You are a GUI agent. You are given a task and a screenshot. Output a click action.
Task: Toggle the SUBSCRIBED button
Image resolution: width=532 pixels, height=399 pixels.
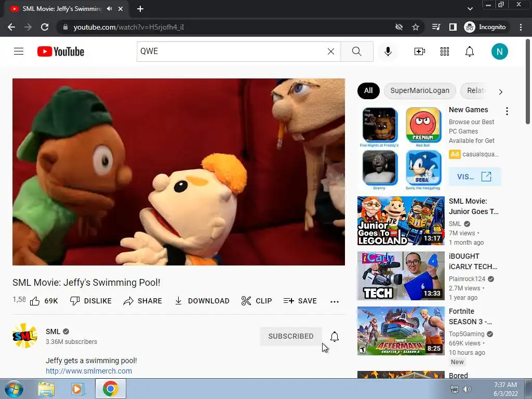pyautogui.click(x=291, y=336)
